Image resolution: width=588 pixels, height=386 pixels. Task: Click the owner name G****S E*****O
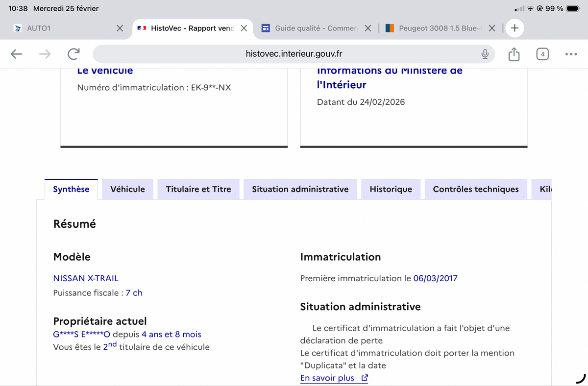[x=81, y=335]
